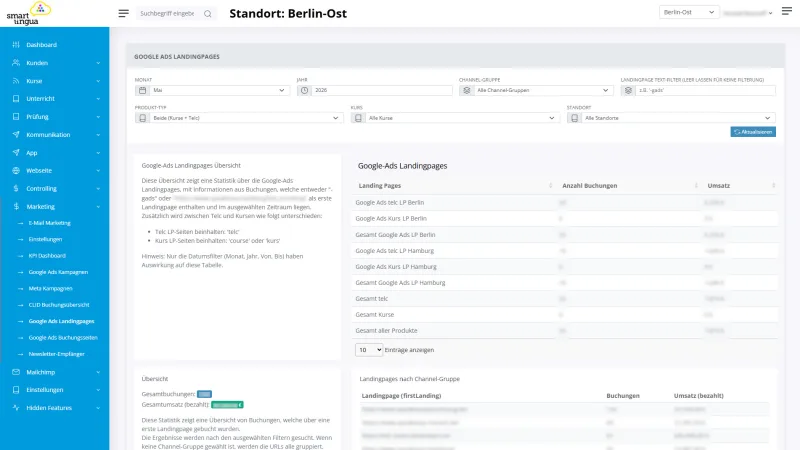The image size is (800, 450).
Task: Click the Landingpage text-filter icon
Action: (628, 90)
